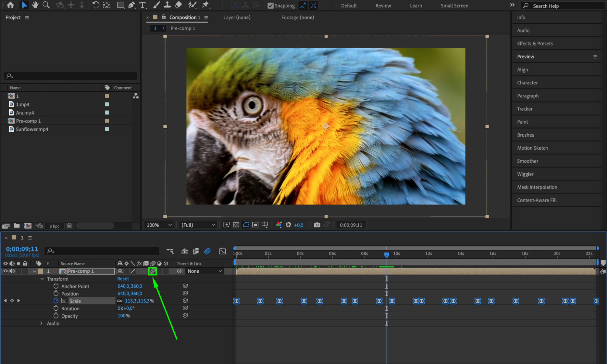This screenshot has height=364, width=607.
Task: Select the Zoom tool
Action: click(x=46, y=5)
